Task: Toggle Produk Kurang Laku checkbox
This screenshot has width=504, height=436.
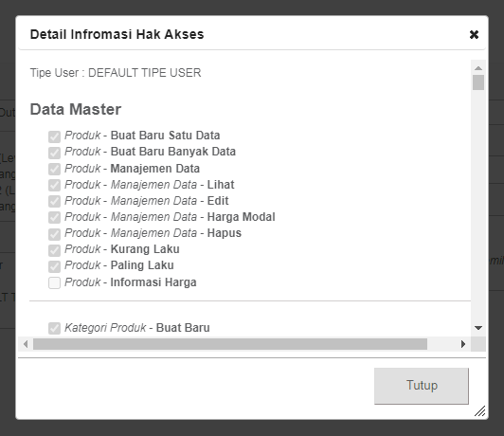Action: (54, 250)
